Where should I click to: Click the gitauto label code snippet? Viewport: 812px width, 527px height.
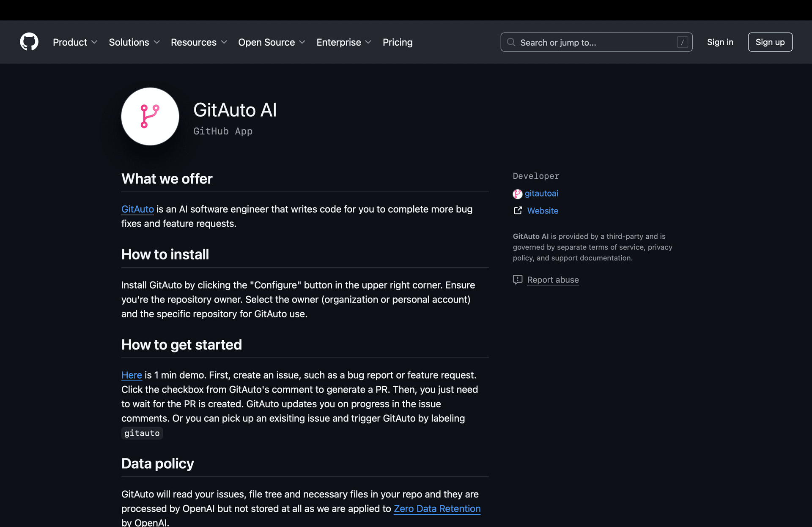(x=142, y=433)
